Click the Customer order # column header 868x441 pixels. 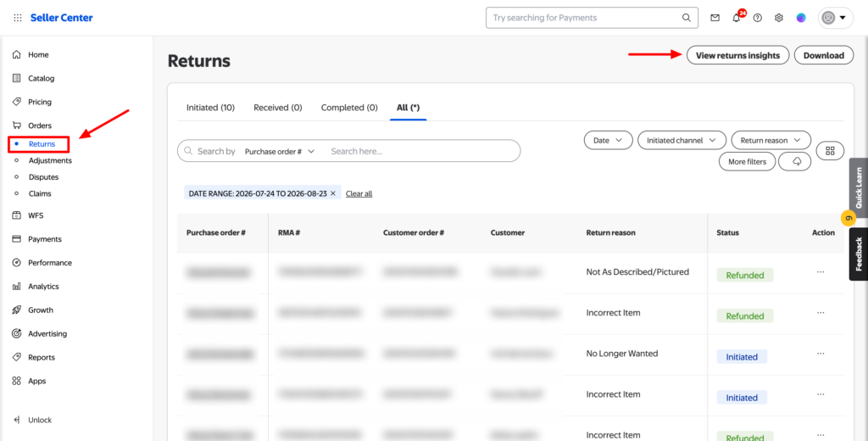414,232
